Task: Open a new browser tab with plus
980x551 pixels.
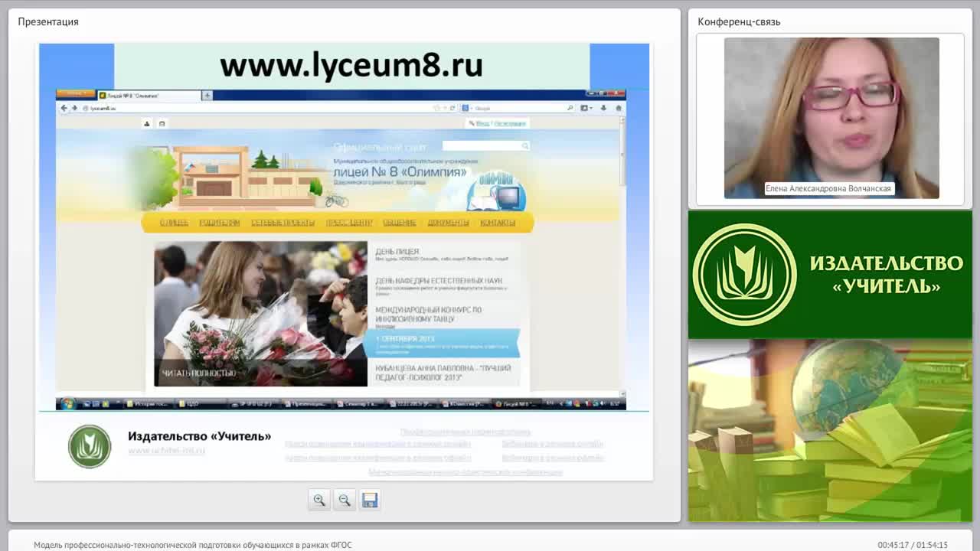Action: click(x=207, y=96)
